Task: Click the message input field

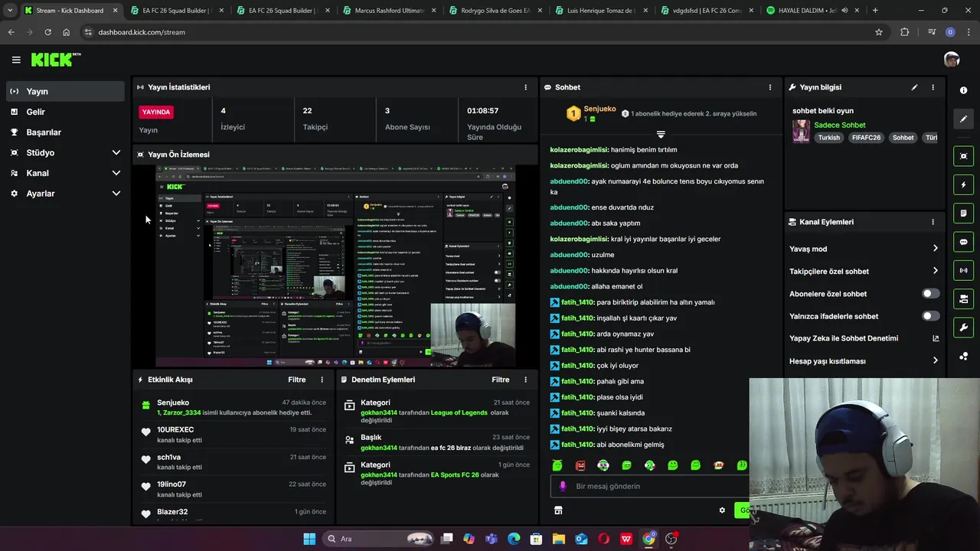Action: pyautogui.click(x=651, y=486)
